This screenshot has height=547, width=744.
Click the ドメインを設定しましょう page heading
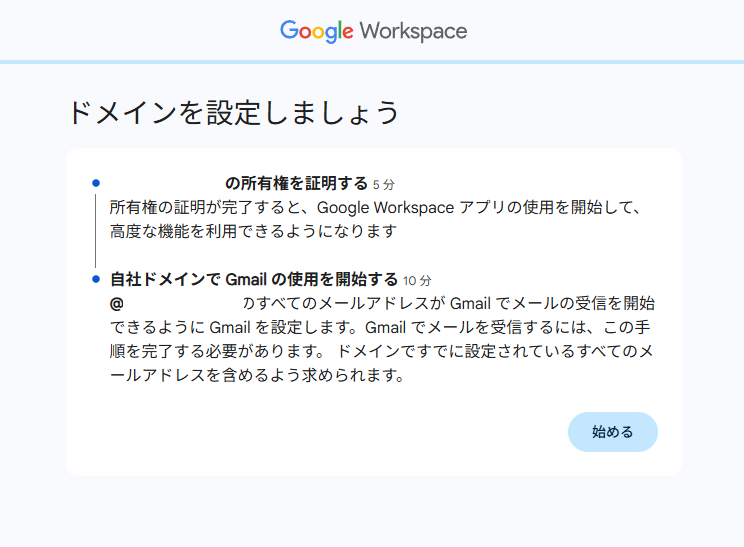[234, 112]
